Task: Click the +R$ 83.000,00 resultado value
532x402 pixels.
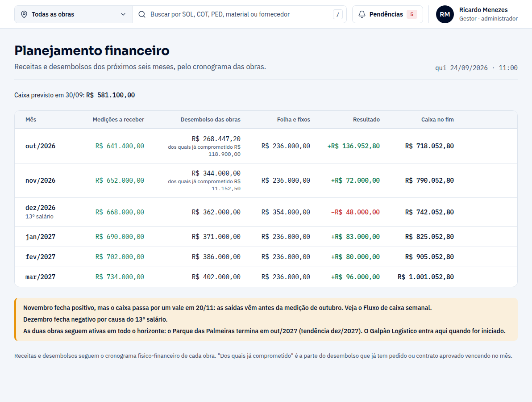Action: pos(356,237)
